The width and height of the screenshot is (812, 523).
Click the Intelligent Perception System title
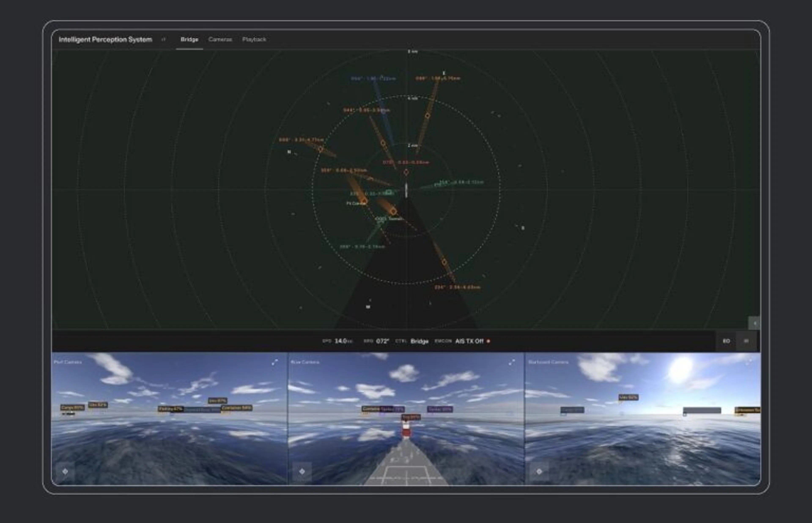coord(105,39)
